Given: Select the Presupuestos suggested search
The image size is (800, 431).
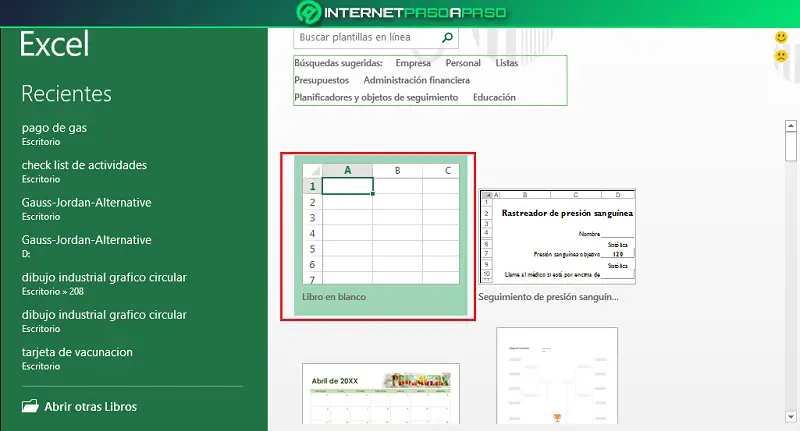Looking at the screenshot, I should [321, 80].
